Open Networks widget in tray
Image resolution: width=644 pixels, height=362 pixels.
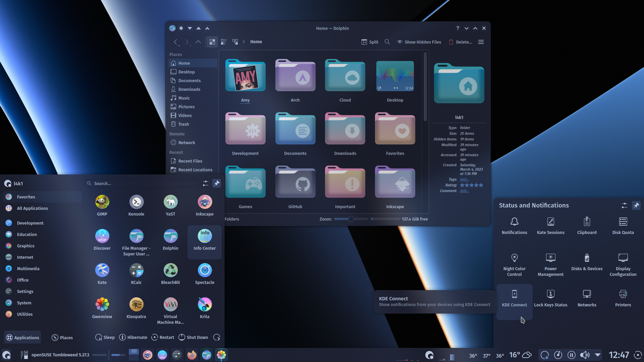click(587, 298)
